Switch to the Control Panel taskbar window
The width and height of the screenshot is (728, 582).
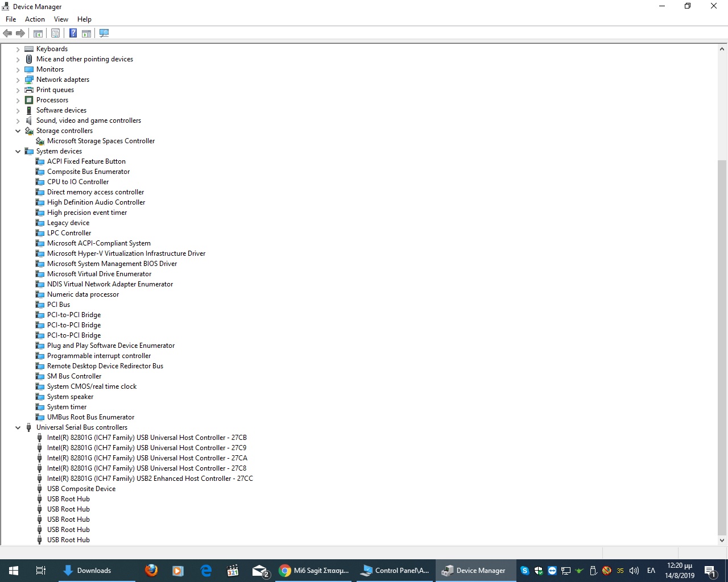tap(396, 571)
